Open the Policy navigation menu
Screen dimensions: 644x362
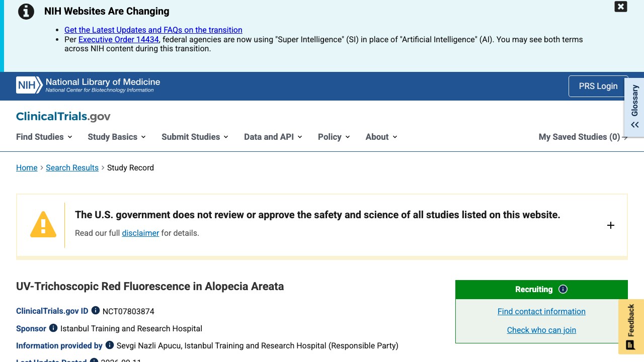tap(334, 137)
